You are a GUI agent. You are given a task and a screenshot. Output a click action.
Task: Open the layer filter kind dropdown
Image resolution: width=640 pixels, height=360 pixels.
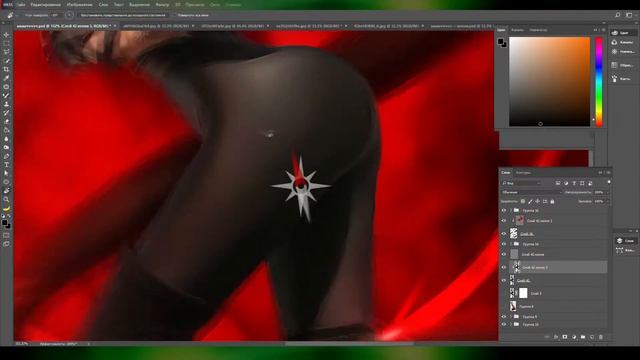click(522, 183)
